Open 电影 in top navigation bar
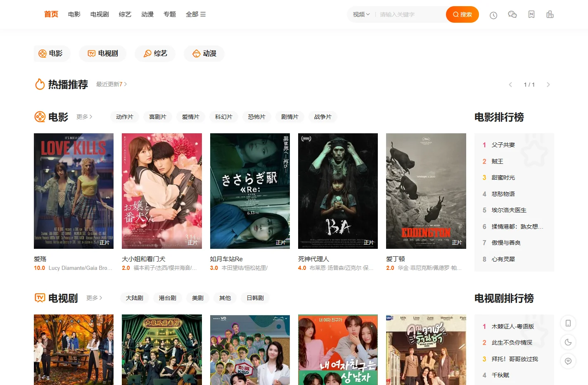This screenshot has width=588, height=385. (x=74, y=14)
